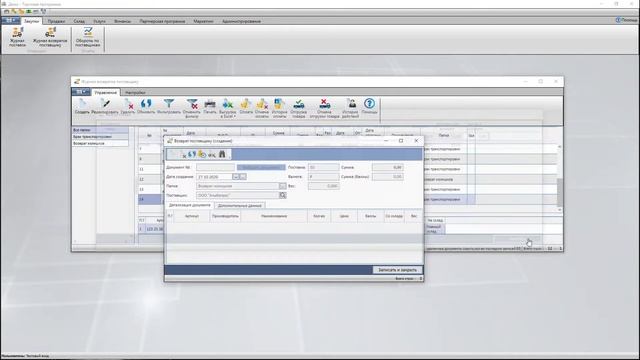Switch to Администрирование ribbon tab

241,21
